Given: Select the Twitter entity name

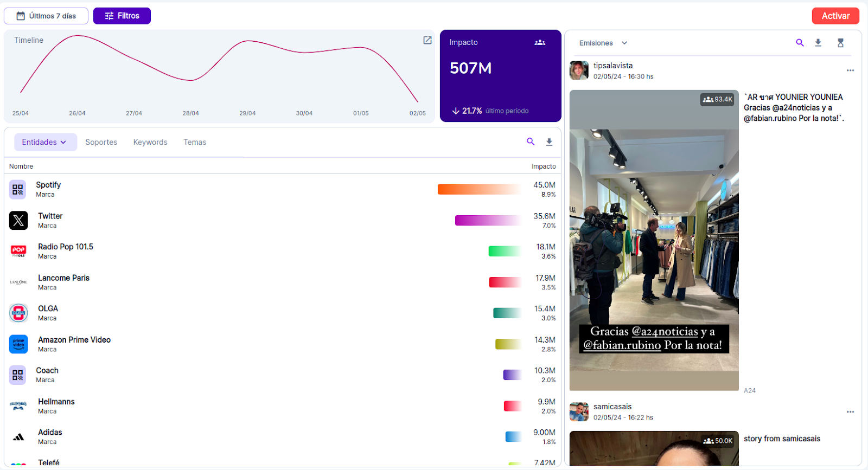Looking at the screenshot, I should pos(50,216).
